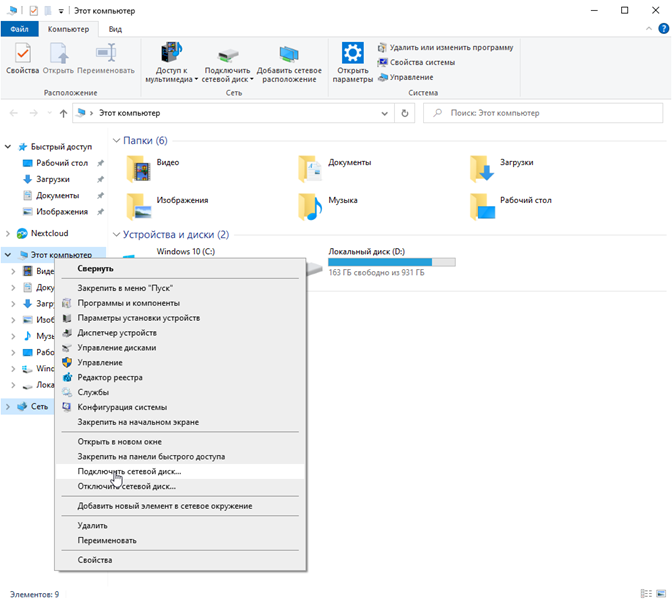This screenshot has height=602, width=672.
Task: Collapse the Папки (6) section
Action: click(116, 140)
